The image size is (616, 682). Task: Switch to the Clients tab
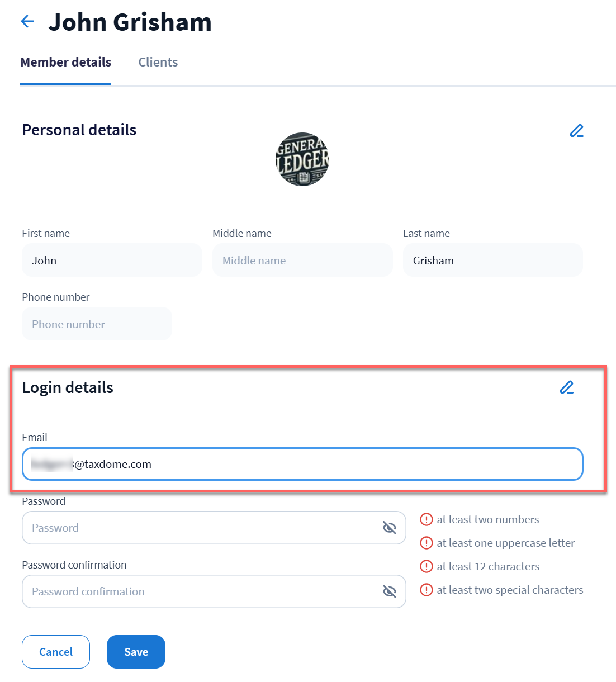point(158,63)
